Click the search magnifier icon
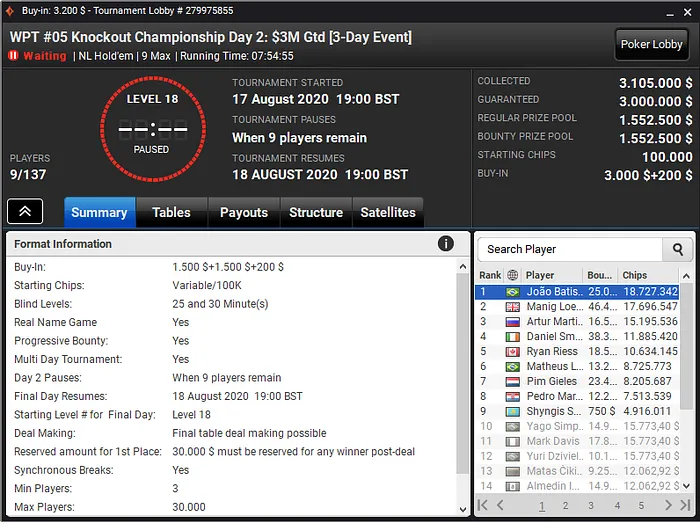 pyautogui.click(x=678, y=250)
